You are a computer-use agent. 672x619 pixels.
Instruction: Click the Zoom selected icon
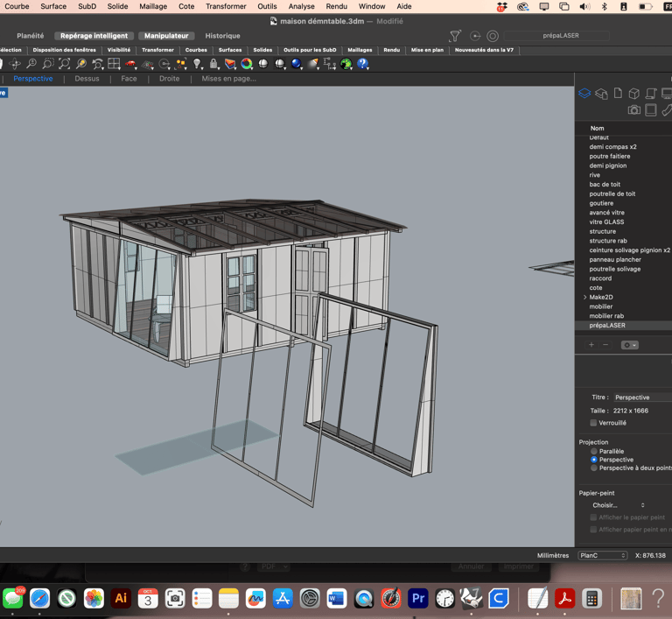click(x=81, y=64)
